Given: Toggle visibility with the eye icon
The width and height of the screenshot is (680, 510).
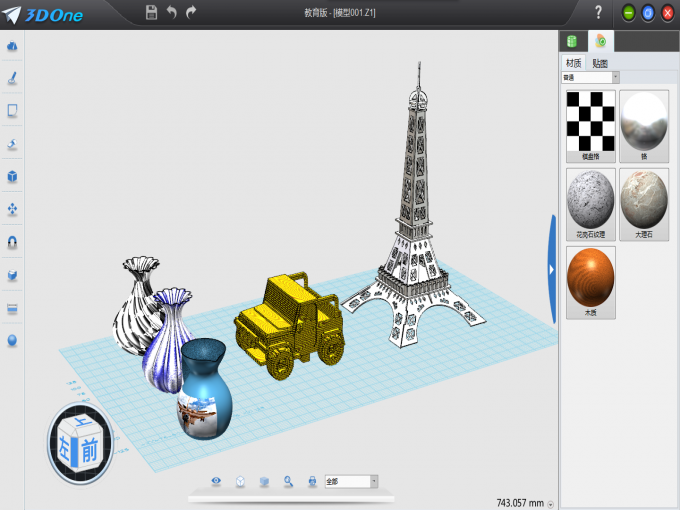Looking at the screenshot, I should tap(216, 481).
